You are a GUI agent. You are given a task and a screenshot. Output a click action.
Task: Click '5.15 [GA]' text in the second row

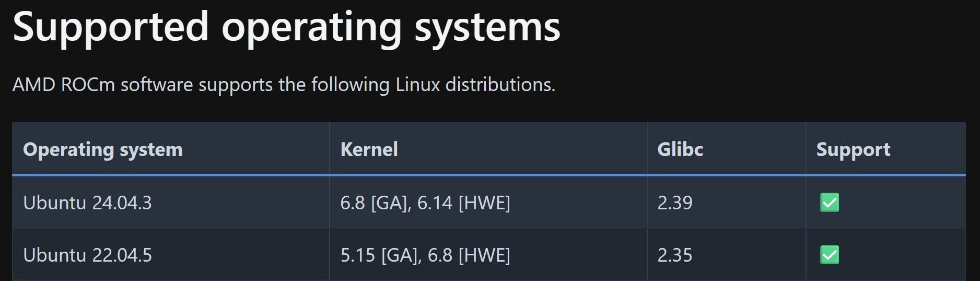point(379,255)
